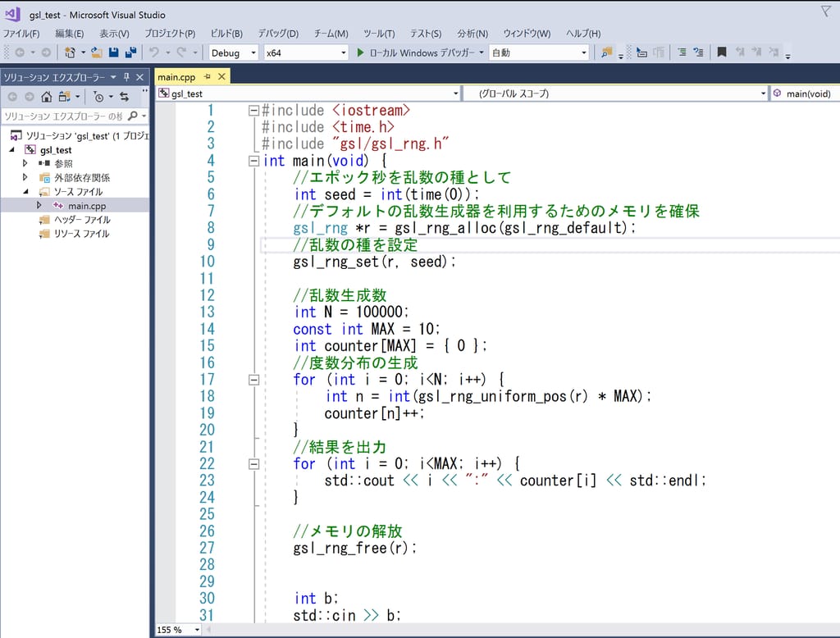This screenshot has width=840, height=638.
Task: Click the Save All icon
Action: pyautogui.click(x=130, y=52)
